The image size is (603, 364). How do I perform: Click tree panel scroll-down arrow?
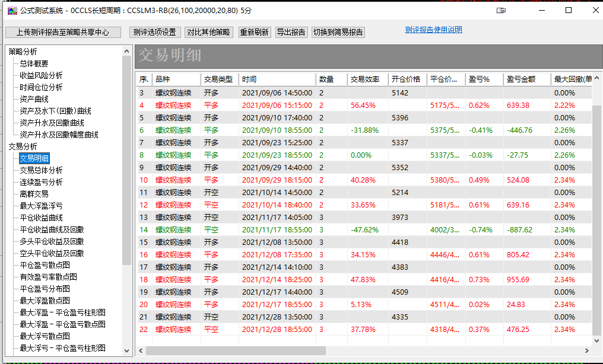[x=126, y=350]
